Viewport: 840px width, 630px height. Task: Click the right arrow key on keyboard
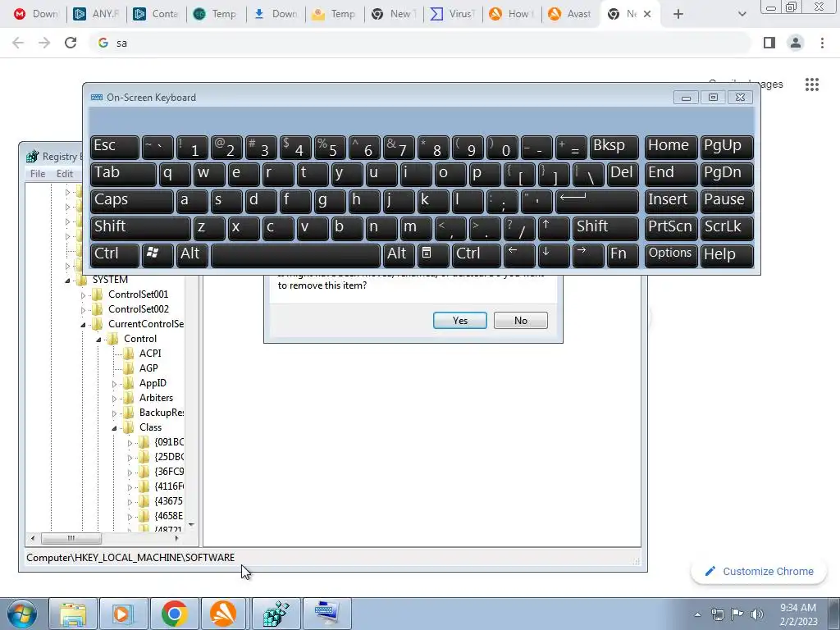pyautogui.click(x=587, y=255)
